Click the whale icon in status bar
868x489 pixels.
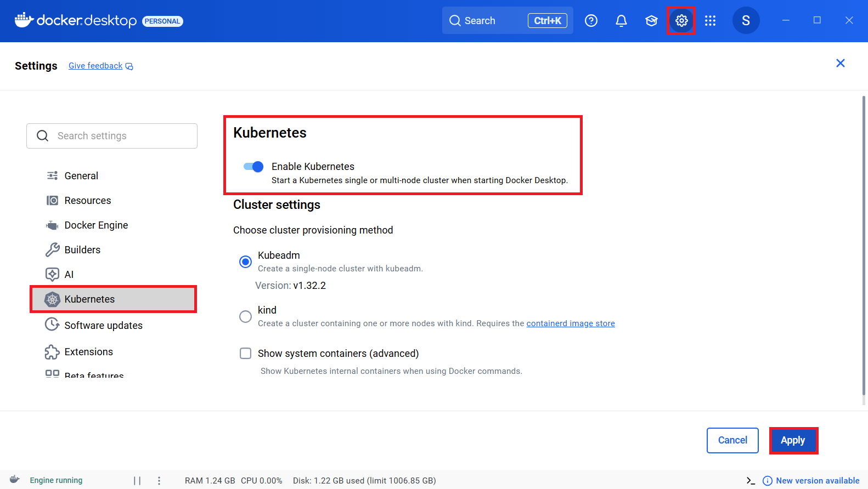point(15,480)
